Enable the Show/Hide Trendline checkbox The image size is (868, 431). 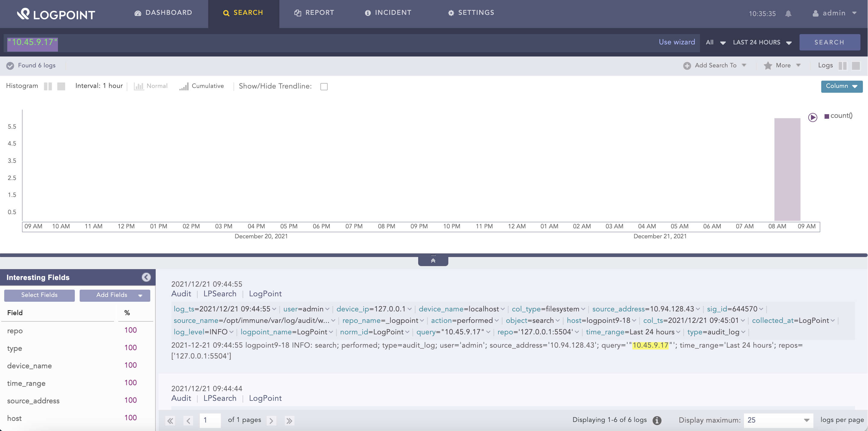click(x=324, y=86)
